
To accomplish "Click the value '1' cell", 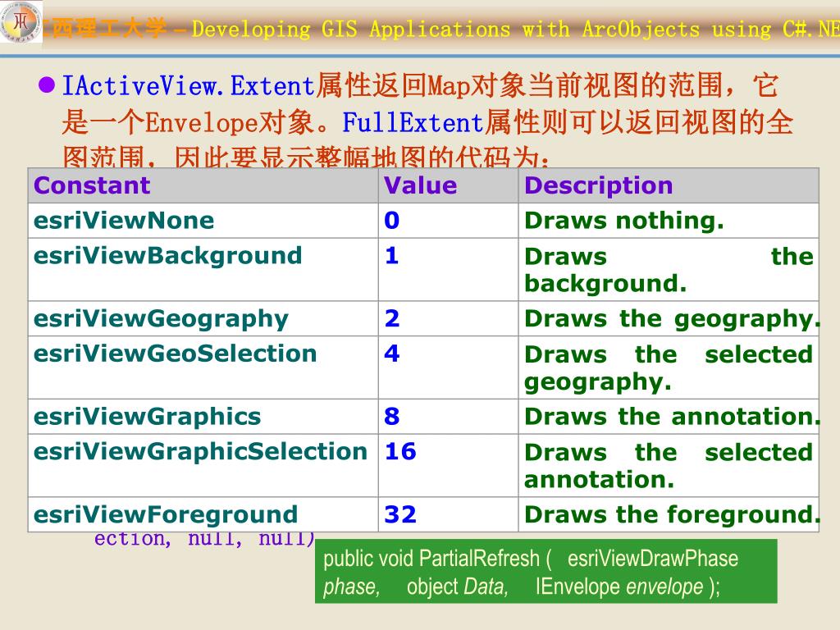I will (448, 269).
